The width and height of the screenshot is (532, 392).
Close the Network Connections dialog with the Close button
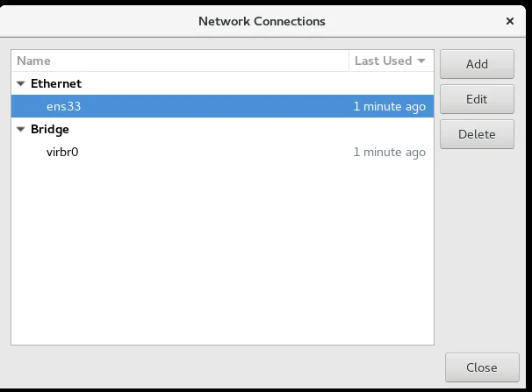coord(481,367)
